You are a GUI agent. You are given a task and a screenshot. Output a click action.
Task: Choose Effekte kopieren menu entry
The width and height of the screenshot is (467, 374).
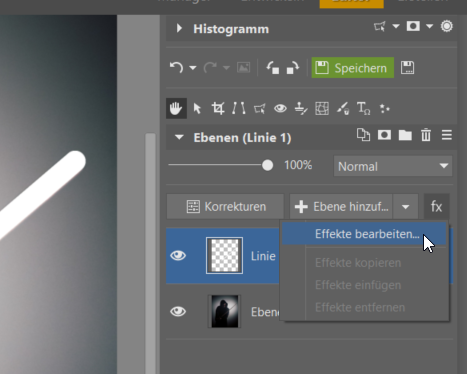[364, 263]
